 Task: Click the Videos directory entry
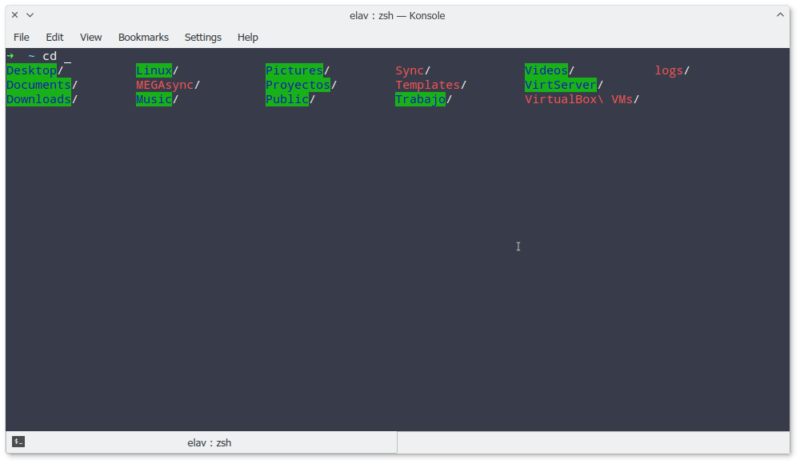point(549,70)
